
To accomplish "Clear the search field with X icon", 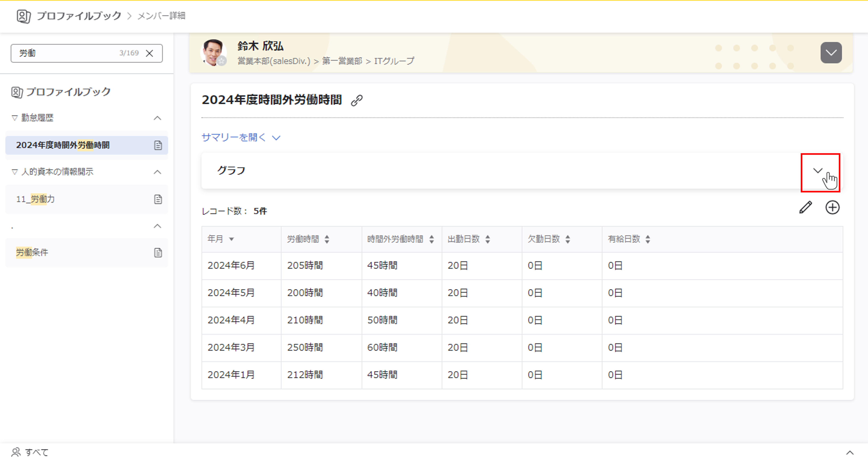I will (x=149, y=53).
